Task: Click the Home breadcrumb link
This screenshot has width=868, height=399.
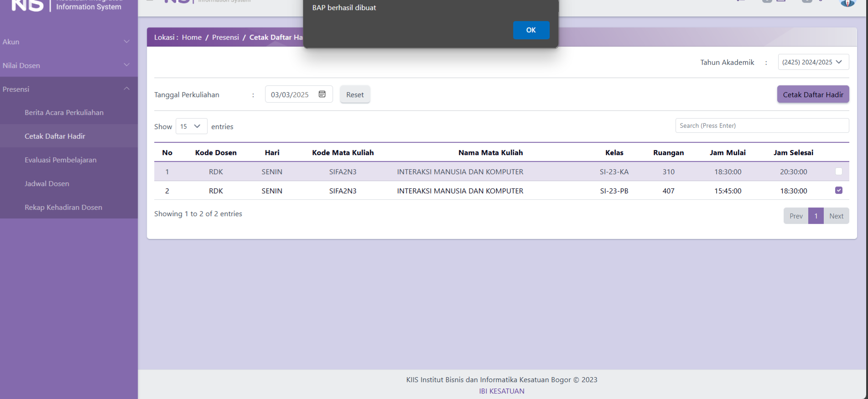Action: coord(192,37)
